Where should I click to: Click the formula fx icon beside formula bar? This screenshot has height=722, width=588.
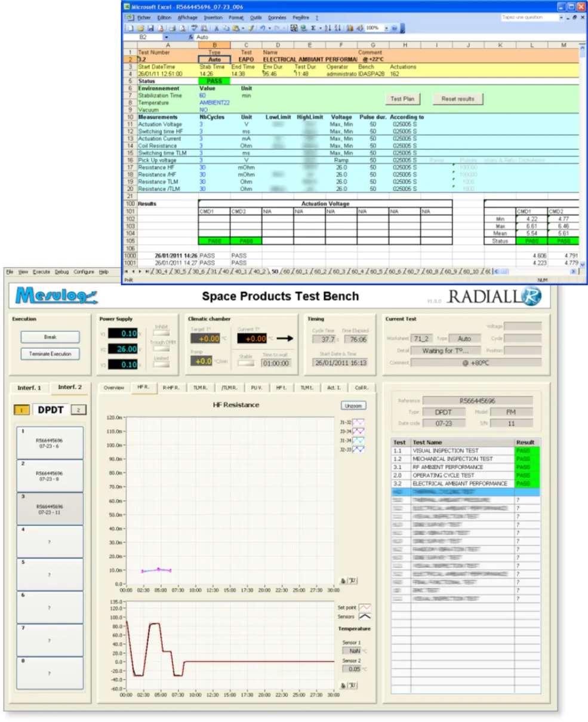[x=191, y=37]
